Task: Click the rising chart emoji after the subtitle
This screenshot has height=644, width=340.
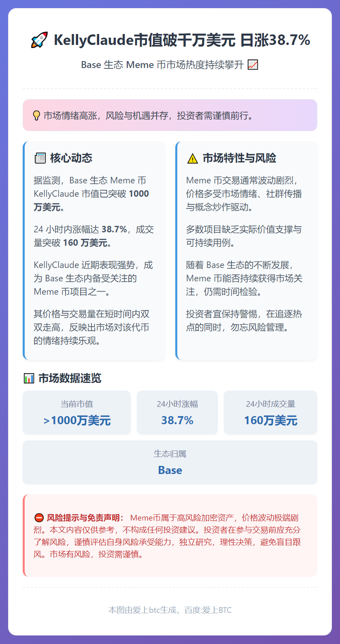Action: pyautogui.click(x=253, y=65)
